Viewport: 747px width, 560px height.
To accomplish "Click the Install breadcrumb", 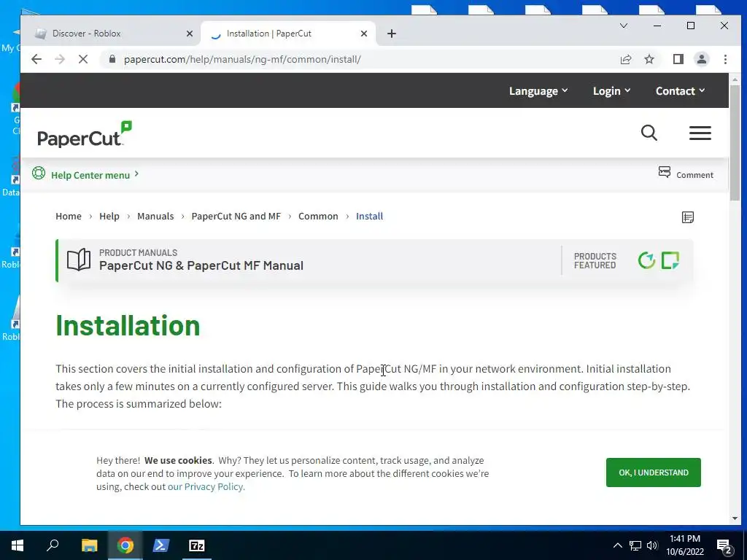I will click(x=369, y=216).
